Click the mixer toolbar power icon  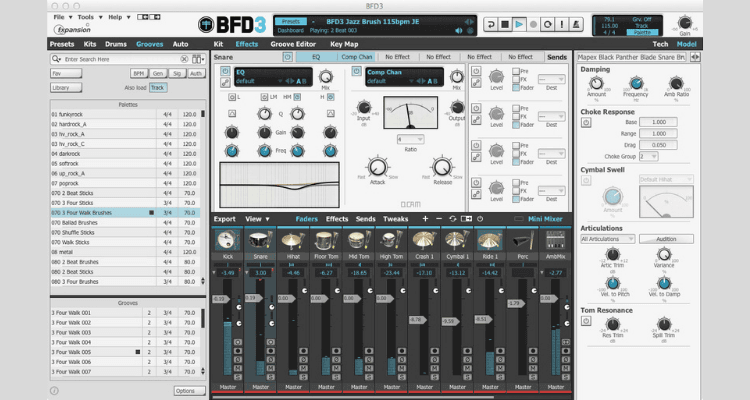tap(480, 219)
